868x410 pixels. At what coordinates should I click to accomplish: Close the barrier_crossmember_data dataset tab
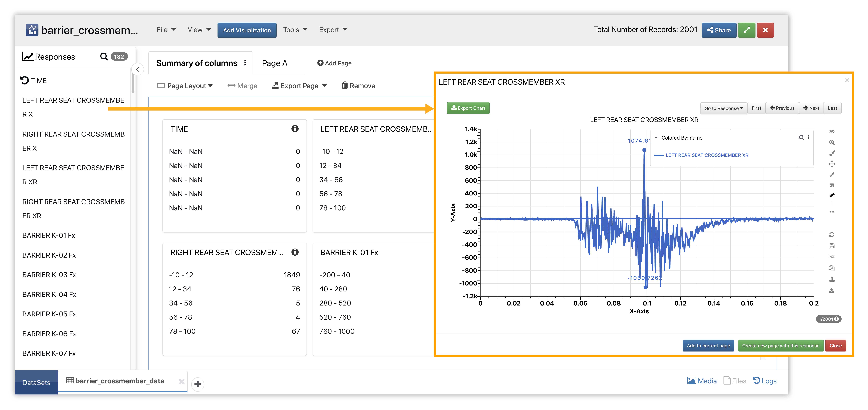[x=182, y=381]
